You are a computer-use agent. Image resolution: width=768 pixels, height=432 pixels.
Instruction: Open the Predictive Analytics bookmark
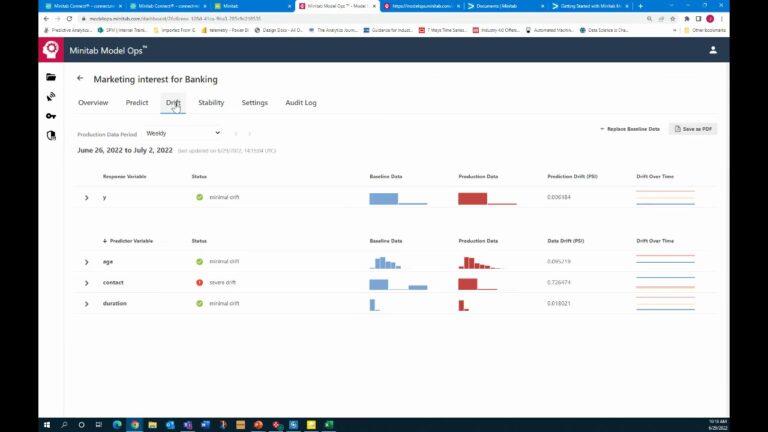click(68, 30)
